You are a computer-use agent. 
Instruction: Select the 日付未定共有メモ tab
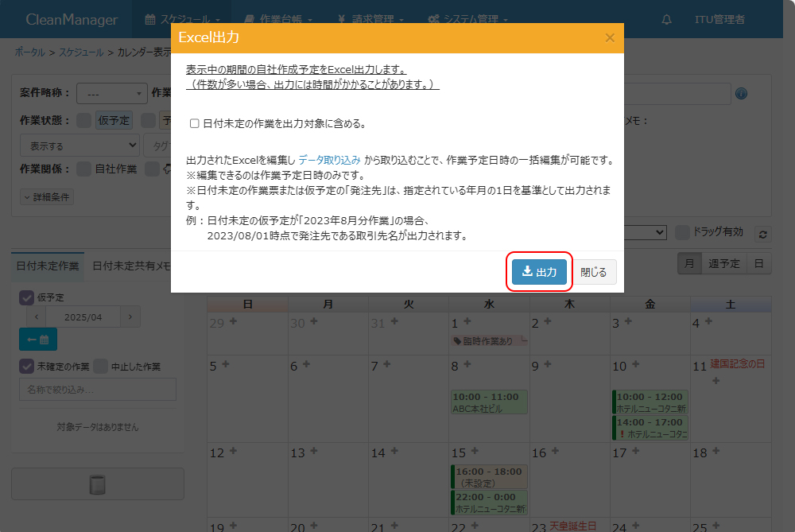click(x=131, y=266)
